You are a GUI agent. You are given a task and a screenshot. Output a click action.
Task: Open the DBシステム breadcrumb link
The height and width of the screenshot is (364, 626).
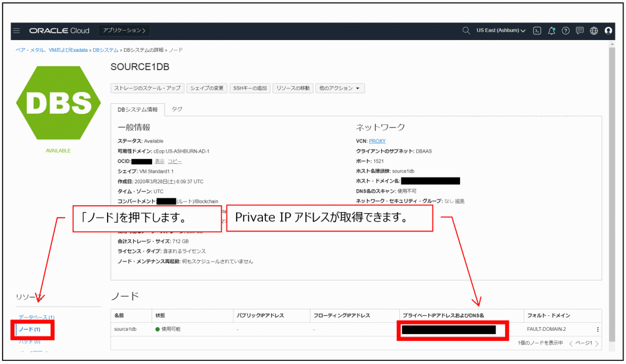click(x=105, y=50)
